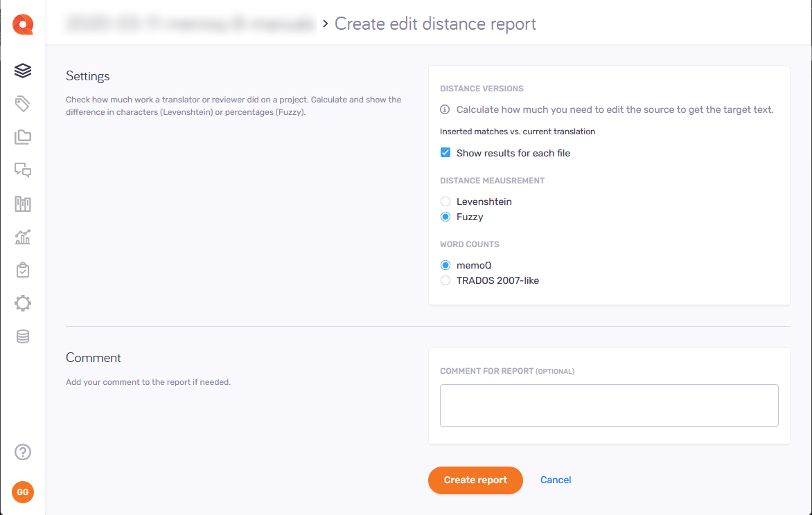Image resolution: width=812 pixels, height=515 pixels.
Task: Open the Projects layers icon in sidebar
Action: (x=23, y=71)
